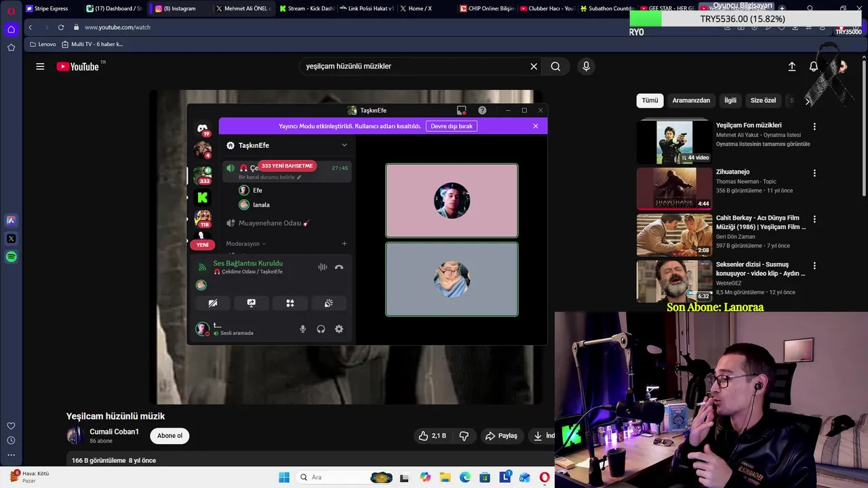This screenshot has width=868, height=488.
Task: Click the YENİ unread indicator pill
Action: pyautogui.click(x=202, y=245)
